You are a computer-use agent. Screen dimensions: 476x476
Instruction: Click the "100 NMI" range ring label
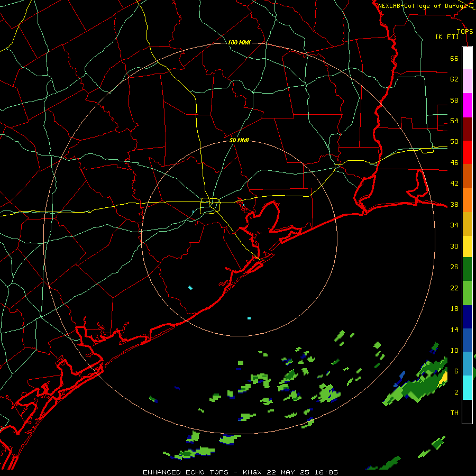tap(239, 42)
